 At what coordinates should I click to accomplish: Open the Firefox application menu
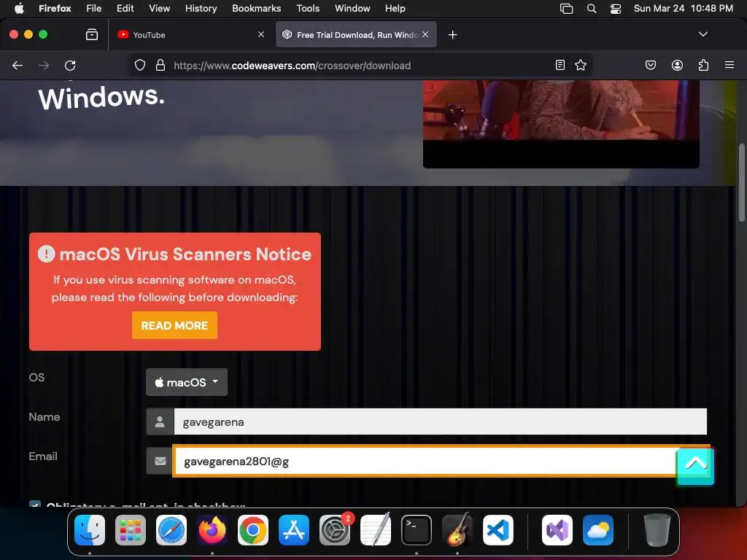pyautogui.click(x=55, y=8)
